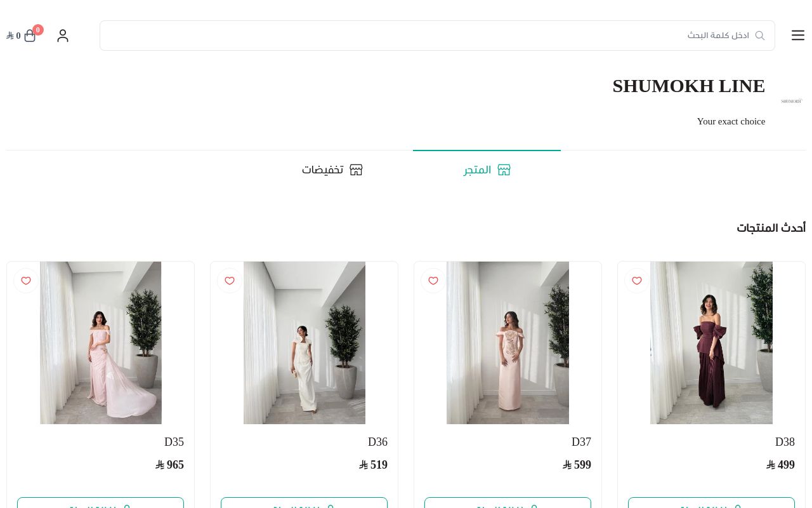Toggle the favorite heart on D38

coord(637,281)
